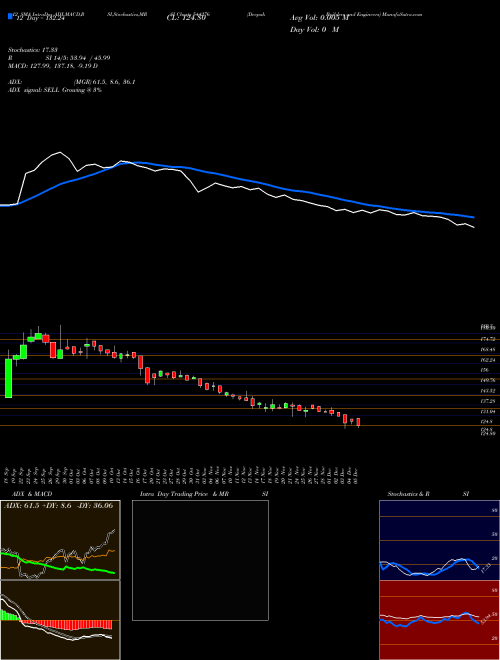Screen dimensions: 500x660
Task: Select the 'Stochastics: 17.33' reading
Action: point(32,50)
